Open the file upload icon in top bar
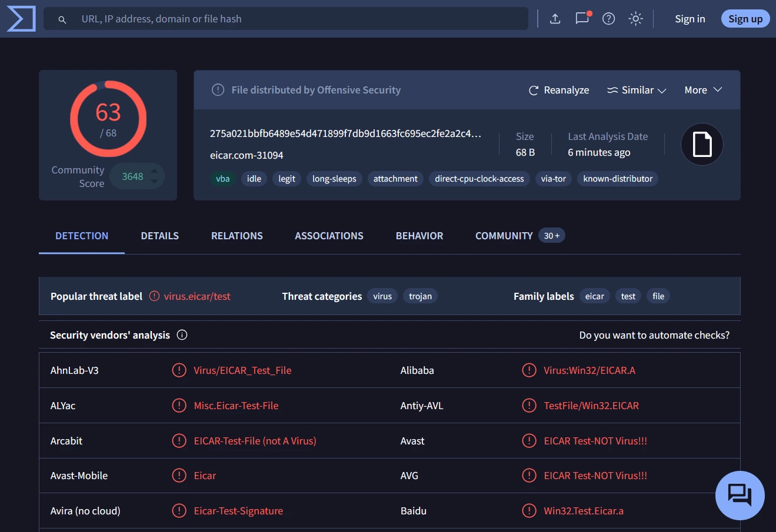Viewport: 776px width, 532px height. 555,18
